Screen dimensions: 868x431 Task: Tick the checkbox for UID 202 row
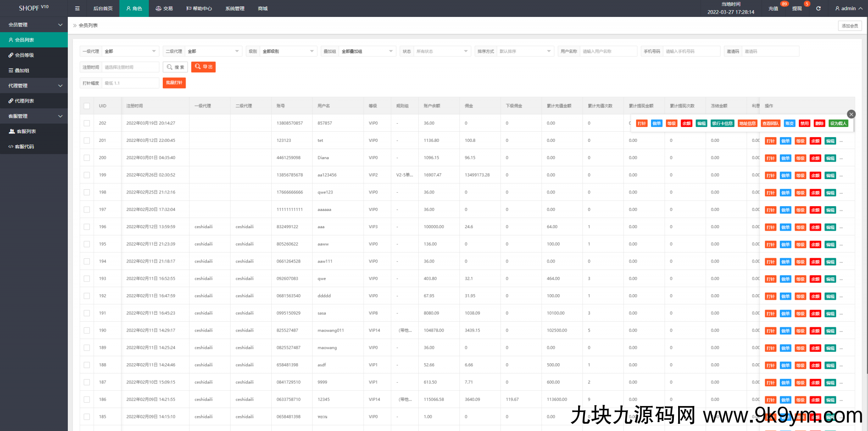tap(87, 123)
